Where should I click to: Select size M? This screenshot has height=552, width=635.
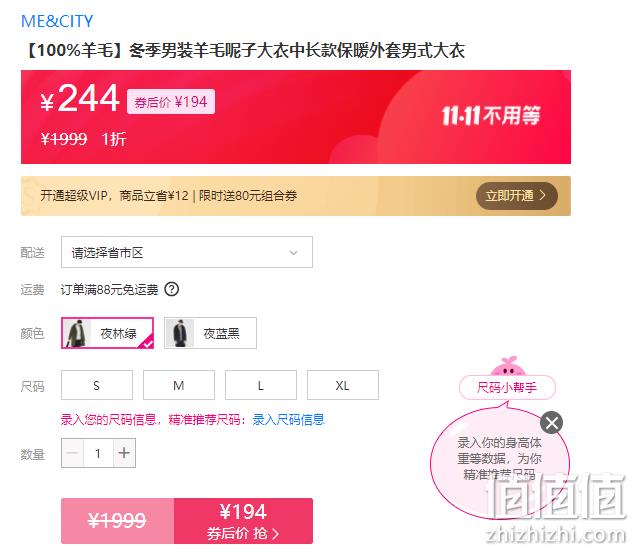(179, 385)
